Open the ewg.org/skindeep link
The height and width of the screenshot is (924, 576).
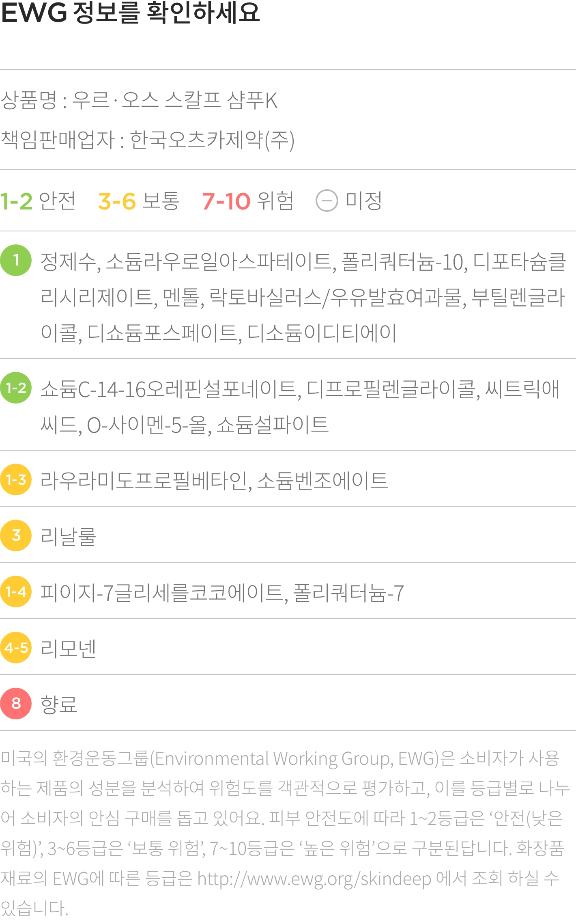coord(314,879)
